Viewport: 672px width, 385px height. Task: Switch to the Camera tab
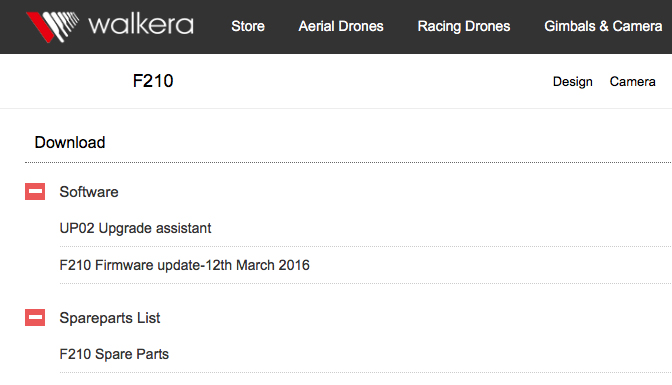633,81
